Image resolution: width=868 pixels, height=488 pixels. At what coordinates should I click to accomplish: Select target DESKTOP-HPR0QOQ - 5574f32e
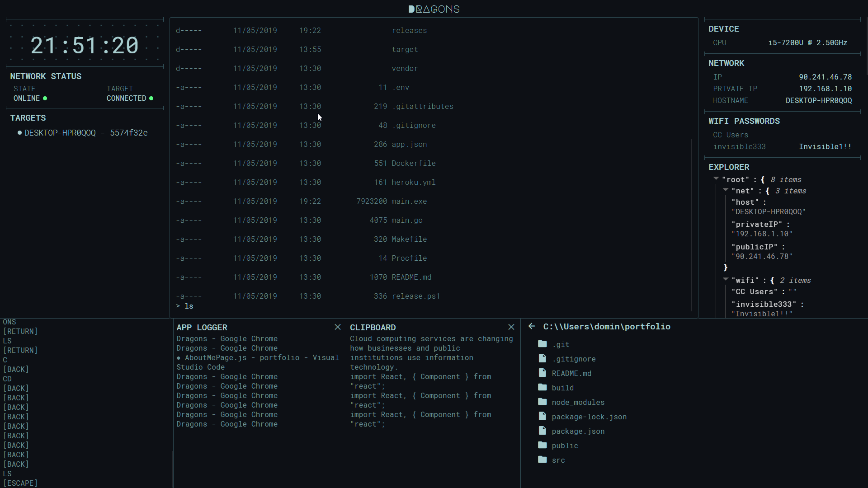click(86, 133)
